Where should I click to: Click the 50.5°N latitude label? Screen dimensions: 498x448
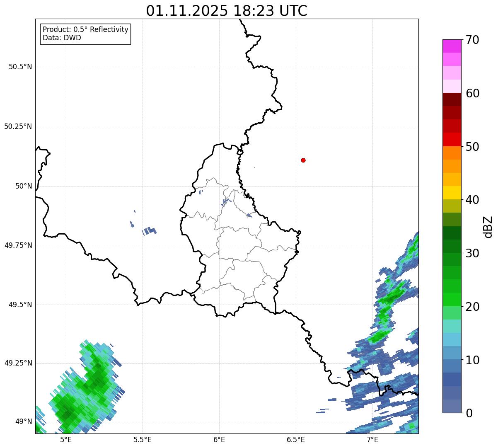[x=20, y=67]
